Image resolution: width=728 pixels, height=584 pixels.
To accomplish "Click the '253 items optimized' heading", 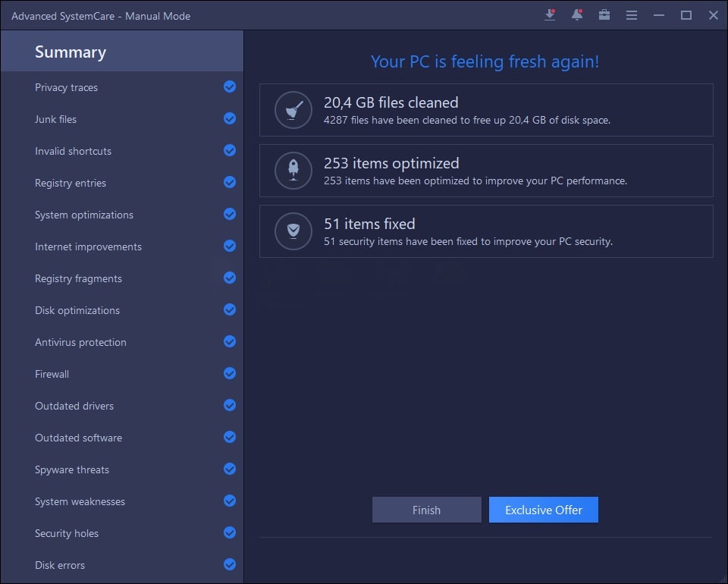I will (x=391, y=163).
